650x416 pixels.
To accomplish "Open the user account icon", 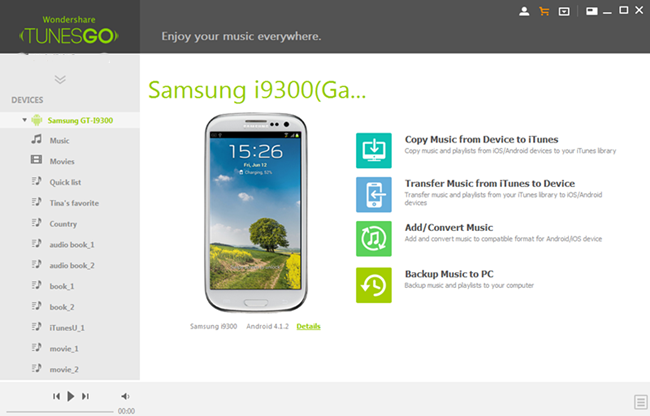I will [x=524, y=12].
